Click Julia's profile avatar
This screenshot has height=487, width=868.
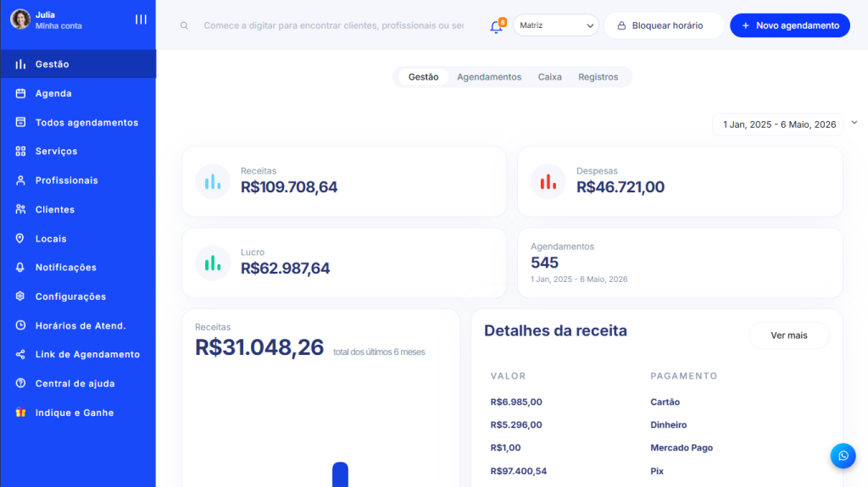click(x=20, y=19)
